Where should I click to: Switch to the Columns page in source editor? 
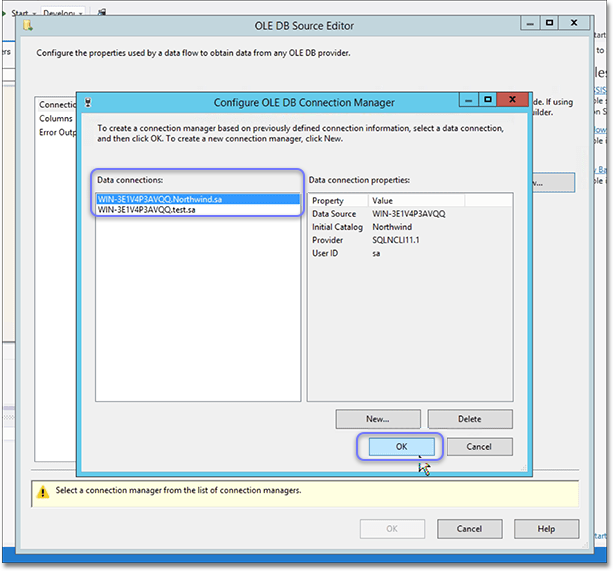pyautogui.click(x=56, y=118)
